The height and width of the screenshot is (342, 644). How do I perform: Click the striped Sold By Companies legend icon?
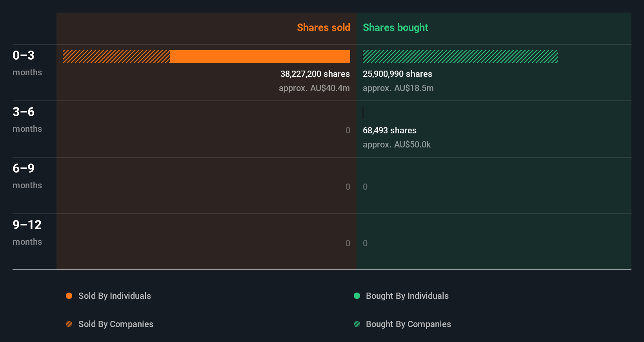[69, 324]
